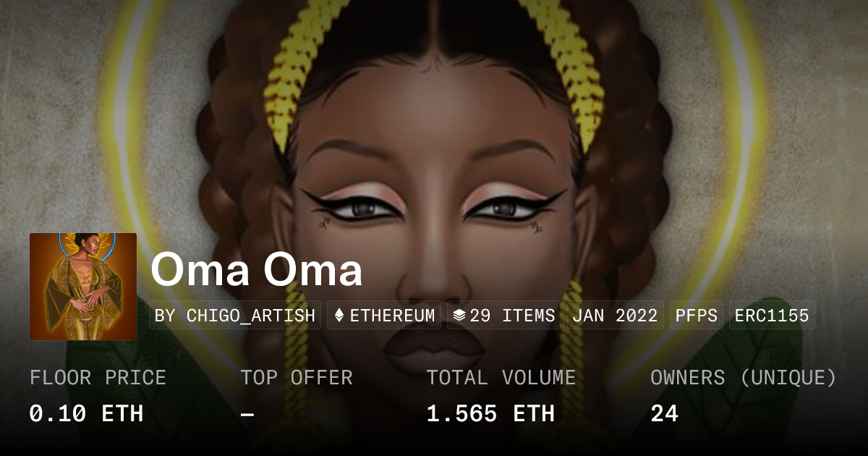Click the ERC1155 token standard tag
The image size is (868, 456).
coord(772,316)
